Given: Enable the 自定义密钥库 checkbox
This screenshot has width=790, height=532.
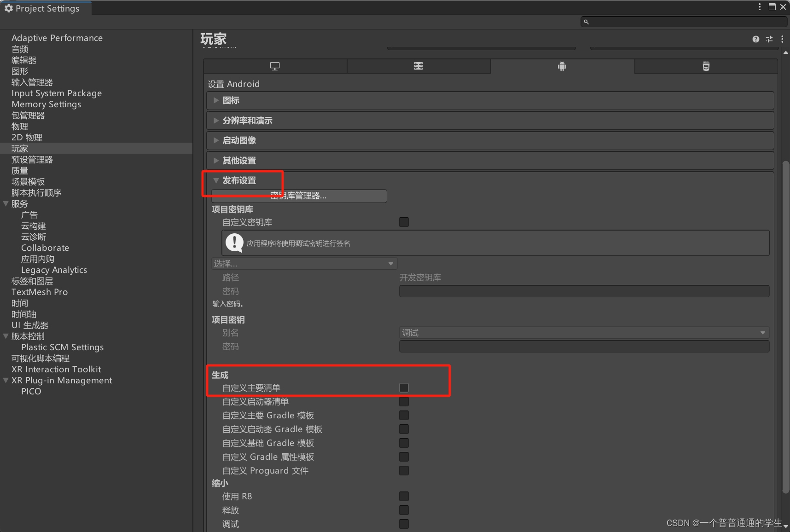Looking at the screenshot, I should [404, 222].
